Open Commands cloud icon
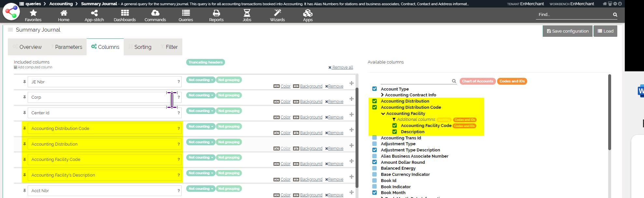644x198 pixels. [155, 13]
